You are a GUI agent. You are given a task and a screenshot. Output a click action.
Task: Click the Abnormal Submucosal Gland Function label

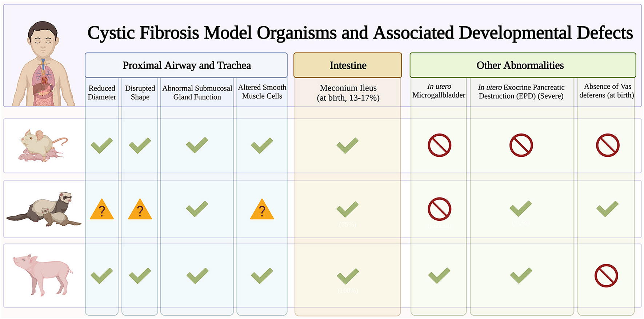tap(197, 93)
